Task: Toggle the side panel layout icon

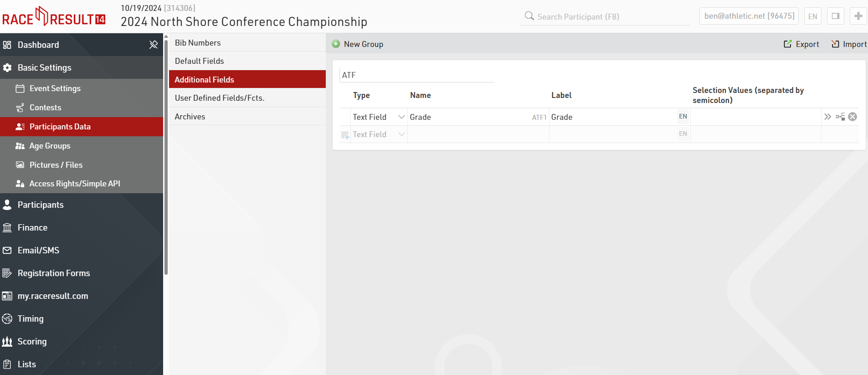Action: click(835, 16)
